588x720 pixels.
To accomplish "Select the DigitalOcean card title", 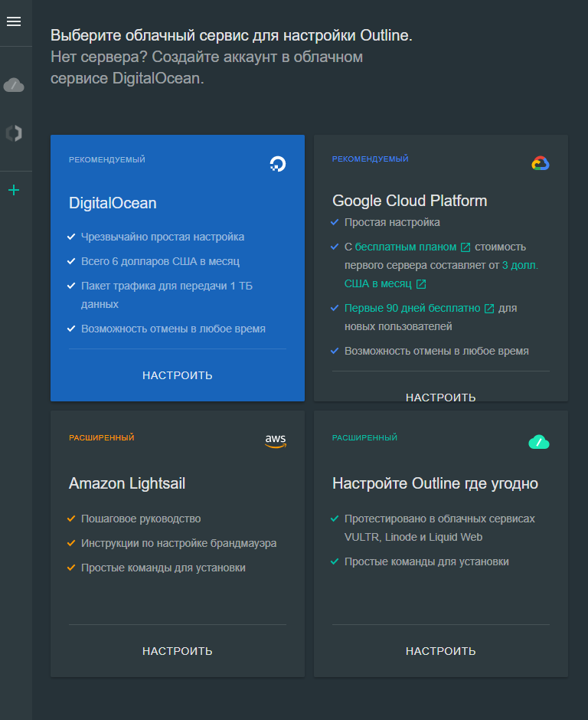I will [113, 203].
